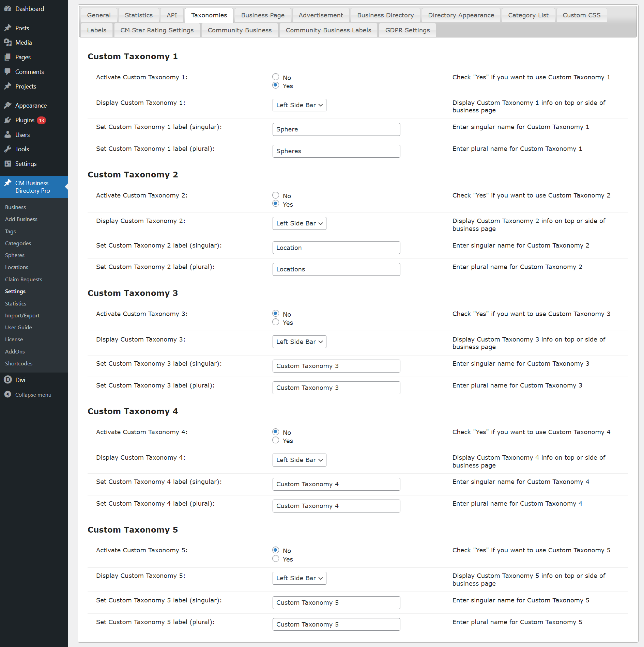Open Media library icon
644x647 pixels.
[x=8, y=43]
